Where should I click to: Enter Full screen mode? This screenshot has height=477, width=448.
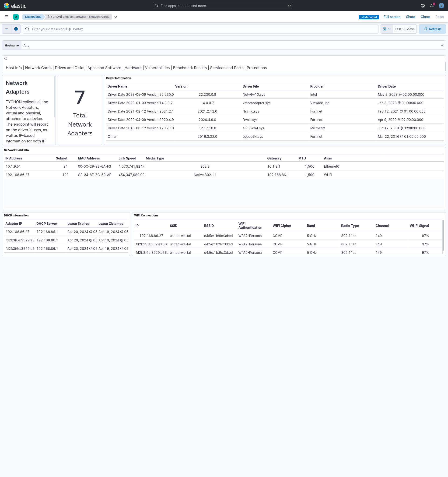tap(392, 17)
